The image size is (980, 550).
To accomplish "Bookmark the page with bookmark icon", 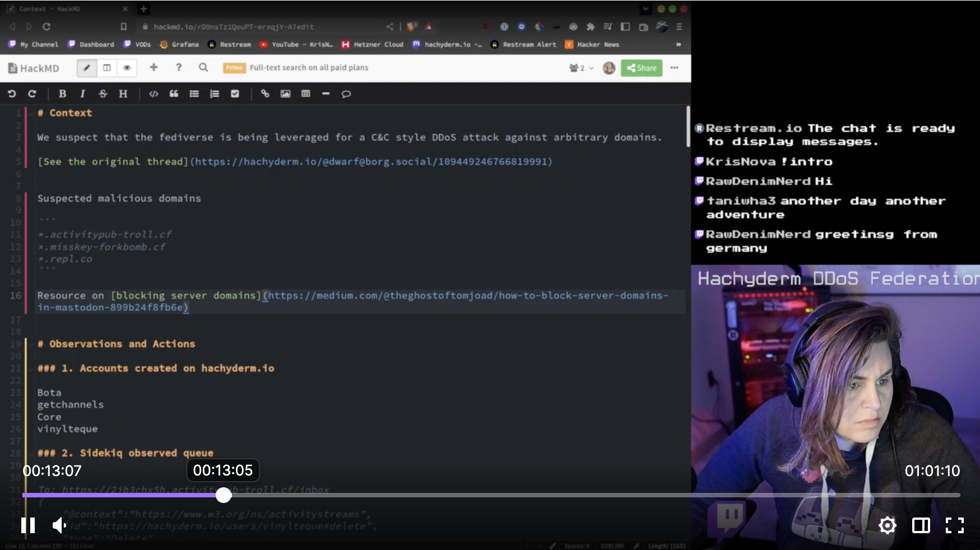I will coord(124,26).
